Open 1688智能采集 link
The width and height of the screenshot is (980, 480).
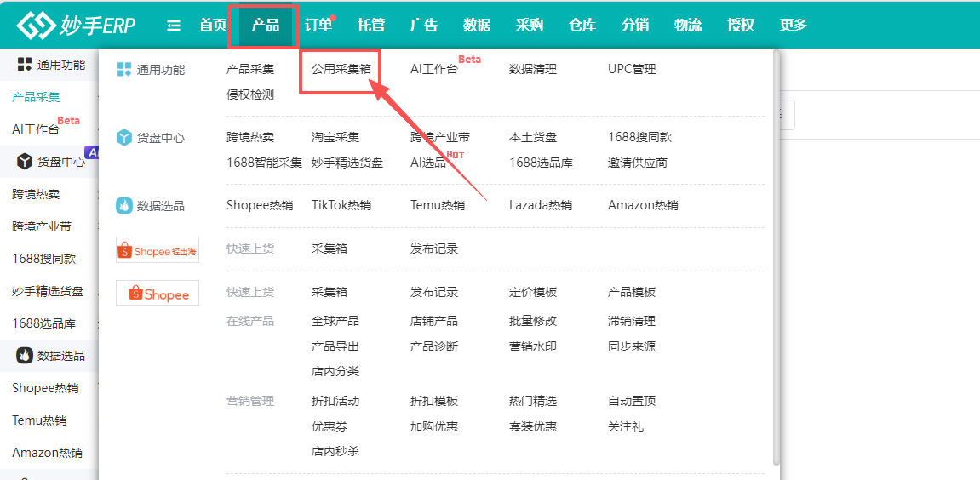tap(265, 163)
